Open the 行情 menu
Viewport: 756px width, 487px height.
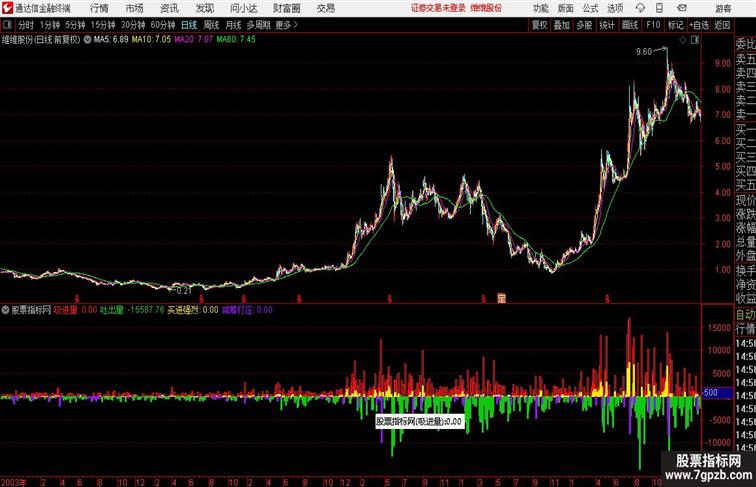click(x=99, y=8)
